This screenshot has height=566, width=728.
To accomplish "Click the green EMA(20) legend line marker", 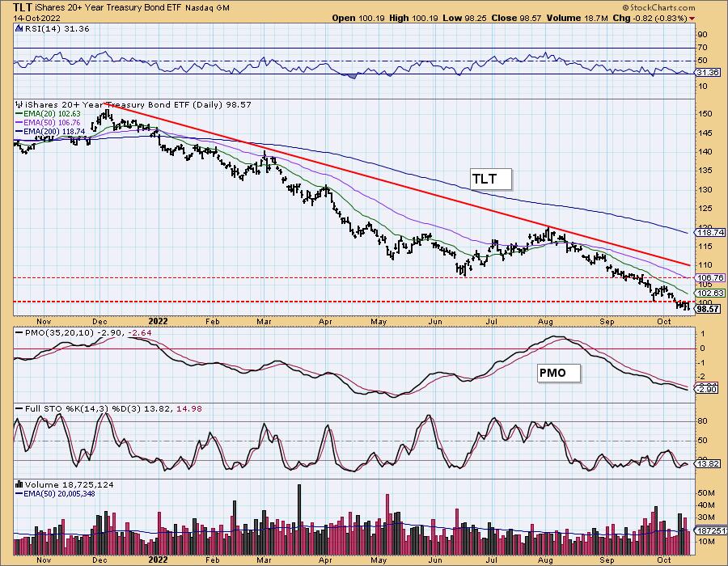I will coord(19,114).
